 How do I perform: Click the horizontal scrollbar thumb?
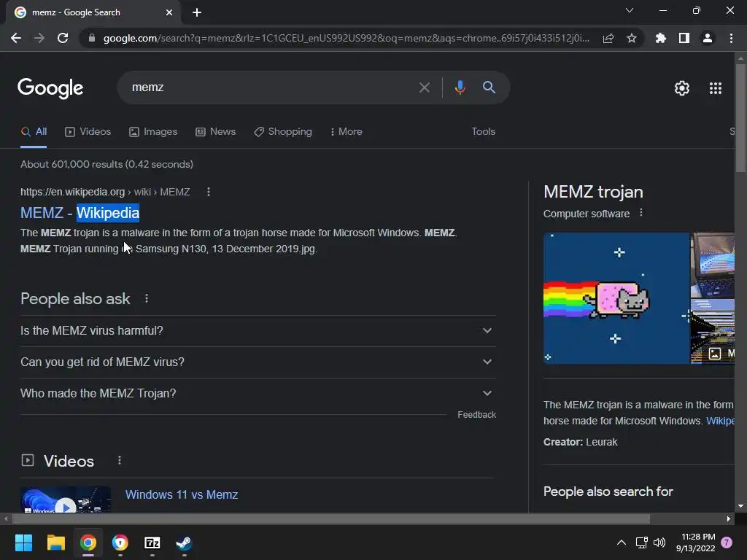tap(331, 518)
